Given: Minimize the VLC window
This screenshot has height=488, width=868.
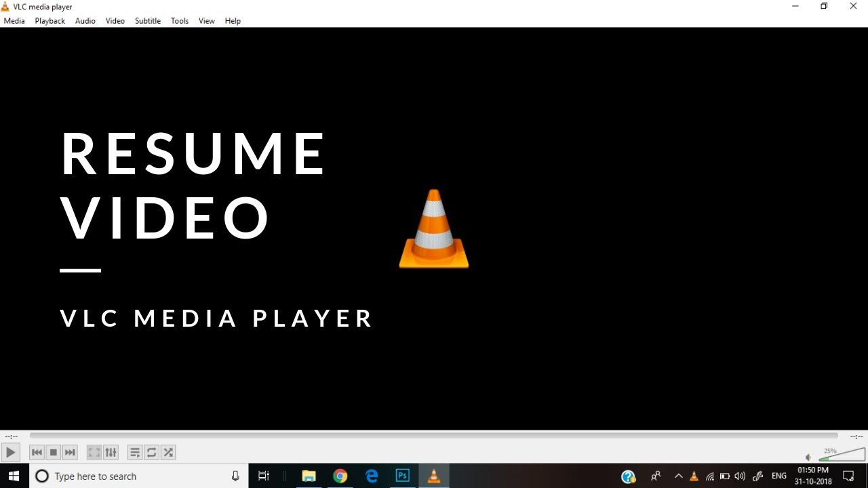Looking at the screenshot, I should (795, 6).
